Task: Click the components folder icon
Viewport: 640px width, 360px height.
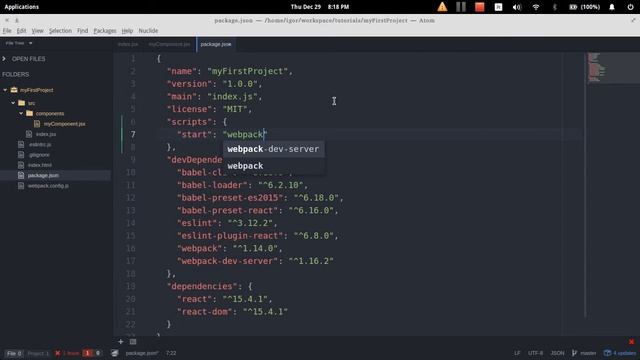Action: pos(29,113)
